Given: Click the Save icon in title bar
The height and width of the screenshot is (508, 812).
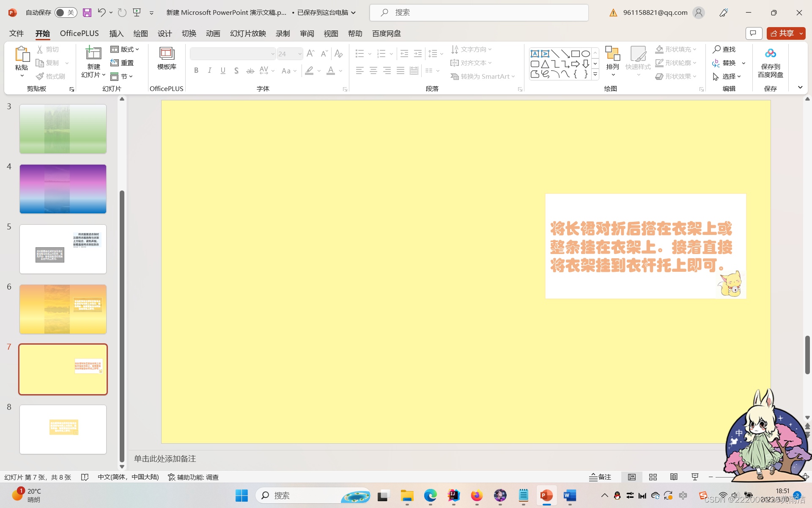Looking at the screenshot, I should coord(87,13).
